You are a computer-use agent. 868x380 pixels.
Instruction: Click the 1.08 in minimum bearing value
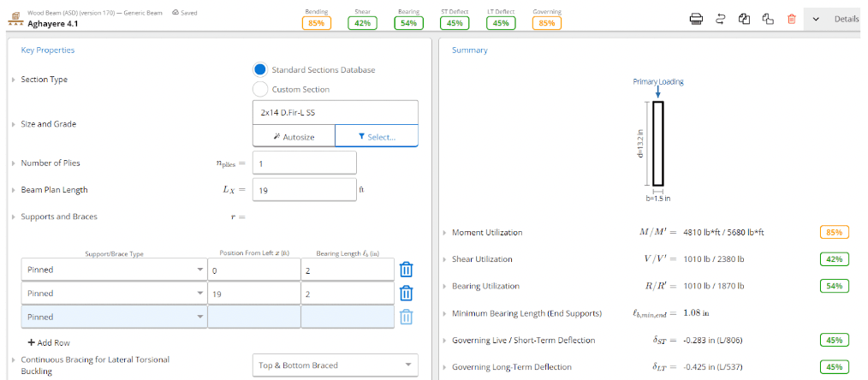pos(697,313)
